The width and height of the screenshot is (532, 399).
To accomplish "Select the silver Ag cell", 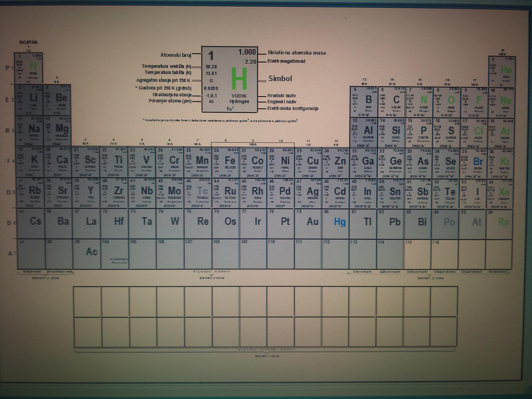I will click(x=308, y=194).
